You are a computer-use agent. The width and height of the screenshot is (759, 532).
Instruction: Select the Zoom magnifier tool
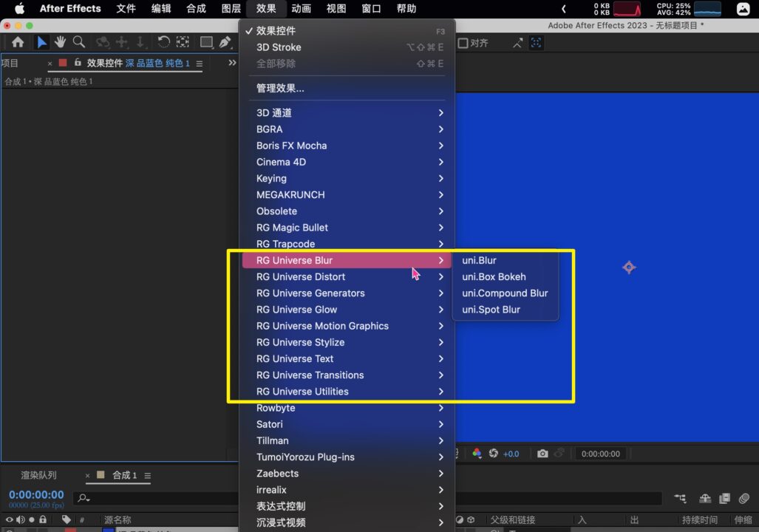[78, 43]
